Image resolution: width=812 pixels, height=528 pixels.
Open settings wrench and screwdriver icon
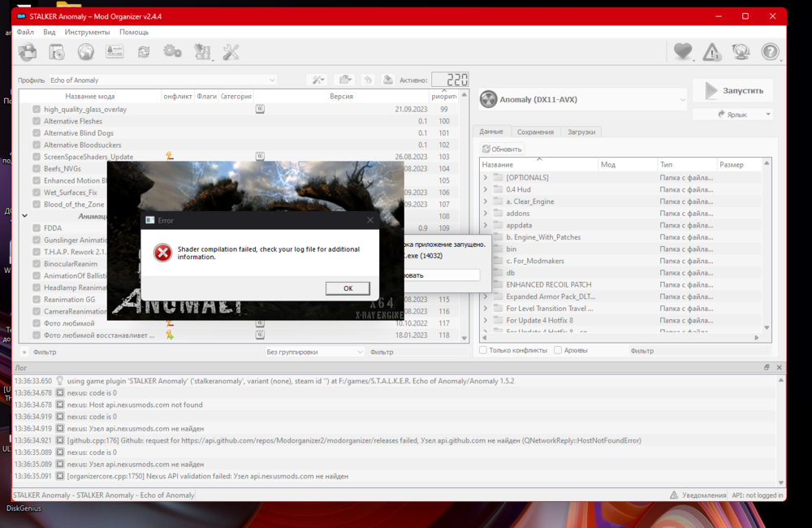[x=231, y=53]
